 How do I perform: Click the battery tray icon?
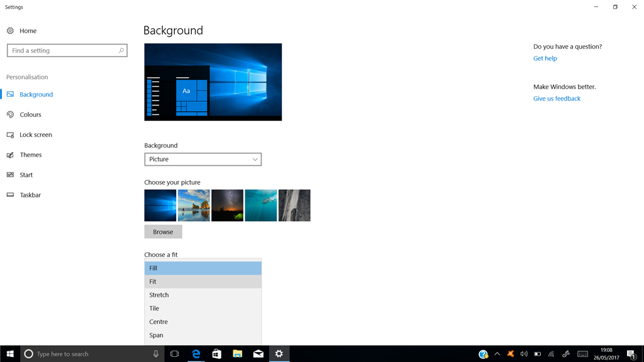[537, 354]
